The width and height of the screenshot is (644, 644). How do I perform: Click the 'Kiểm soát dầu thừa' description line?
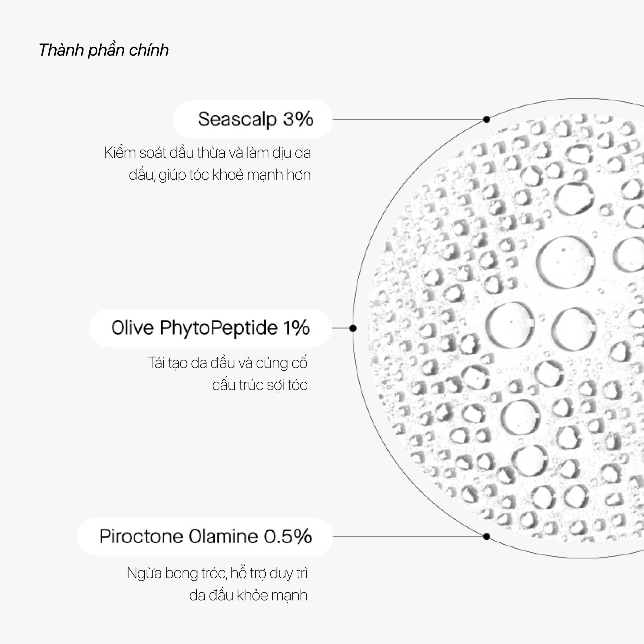coord(207,153)
